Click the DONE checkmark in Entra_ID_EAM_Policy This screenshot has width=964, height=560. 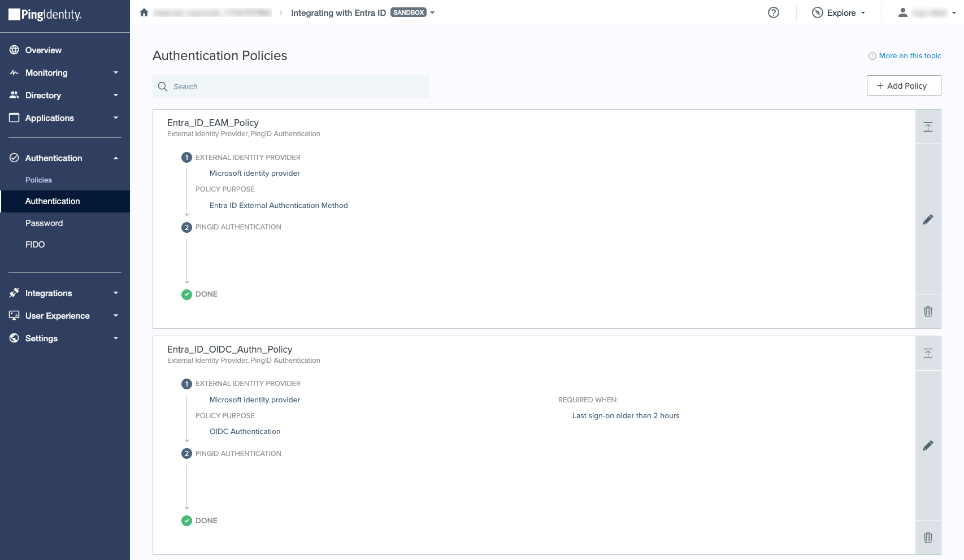click(x=186, y=294)
